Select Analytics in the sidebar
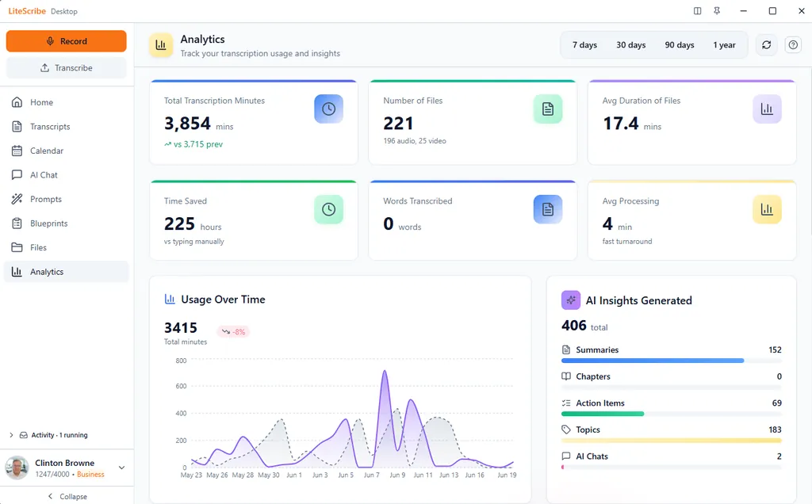Screen dimensions: 812x504 (67, 272)
